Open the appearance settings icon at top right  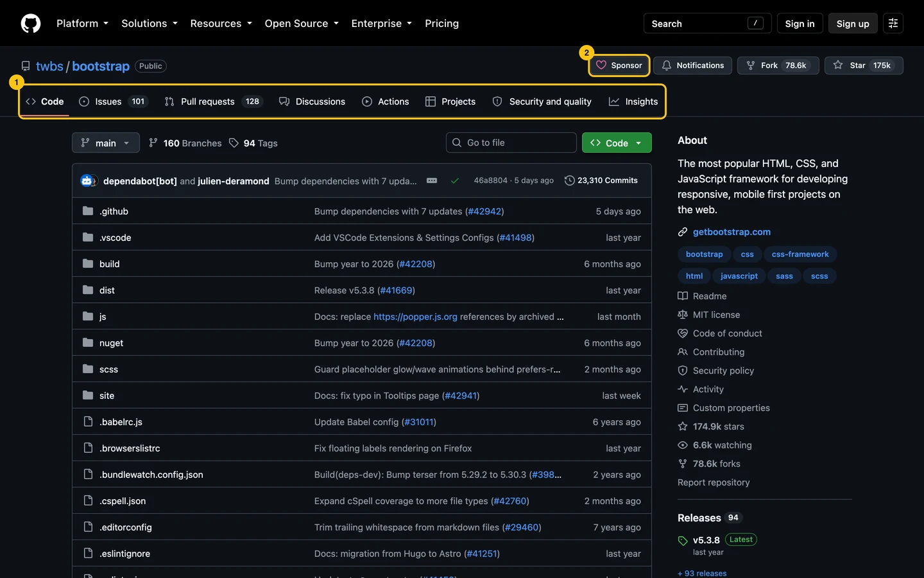pyautogui.click(x=893, y=23)
